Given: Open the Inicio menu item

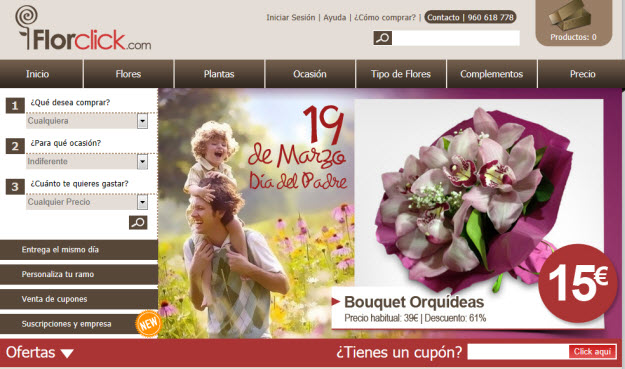Looking at the screenshot, I should [x=41, y=74].
